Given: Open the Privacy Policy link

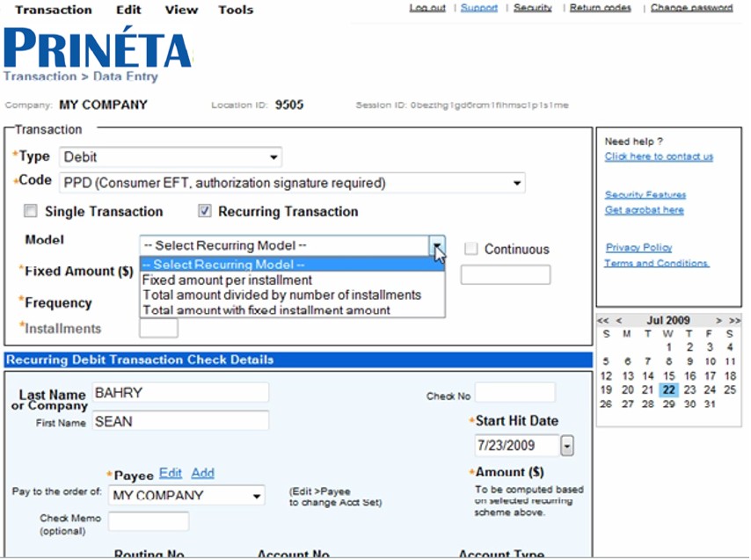Looking at the screenshot, I should point(639,247).
